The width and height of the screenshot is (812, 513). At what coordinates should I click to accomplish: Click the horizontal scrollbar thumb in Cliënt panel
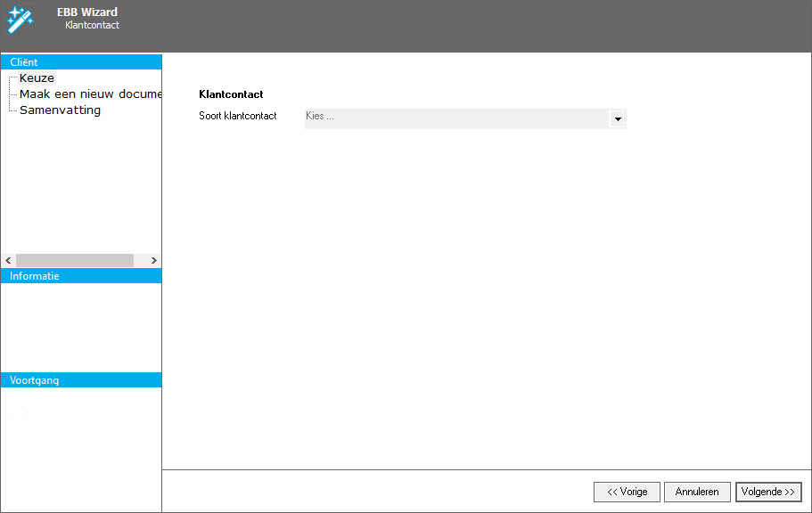tap(74, 260)
